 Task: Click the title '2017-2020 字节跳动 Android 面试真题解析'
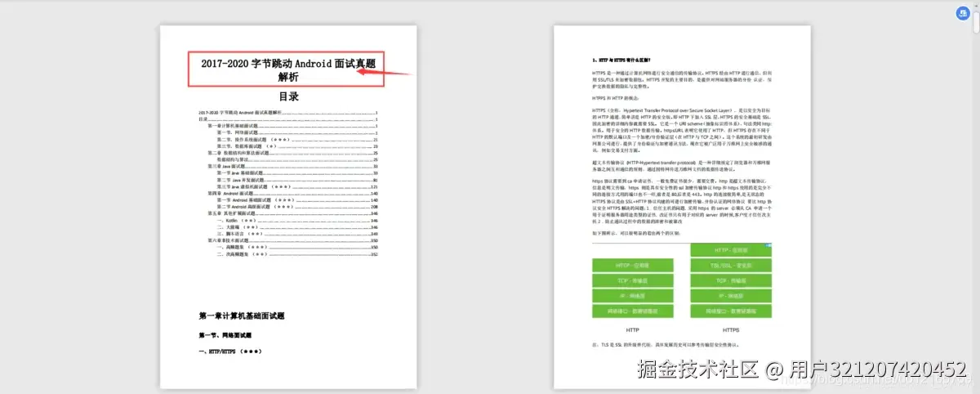(288, 69)
